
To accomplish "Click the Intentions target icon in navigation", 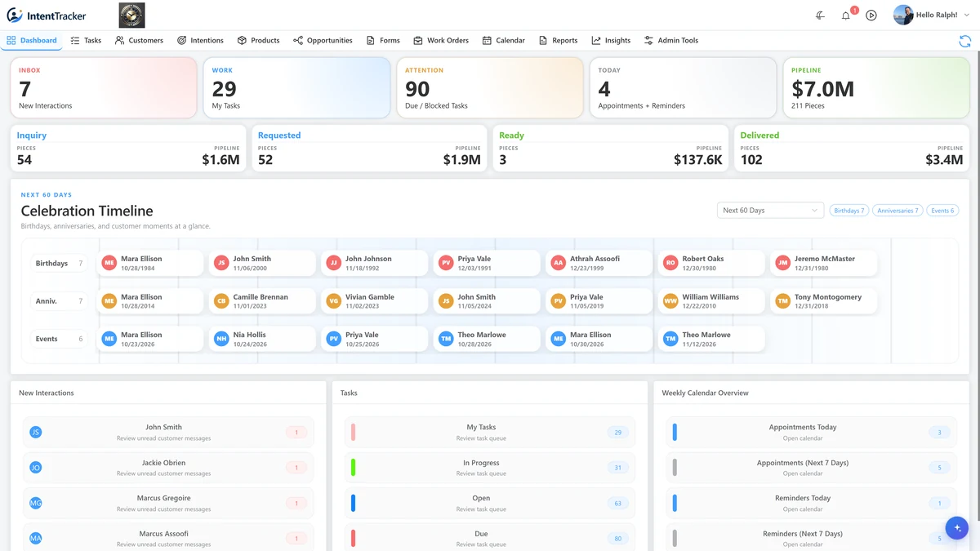I will point(182,40).
